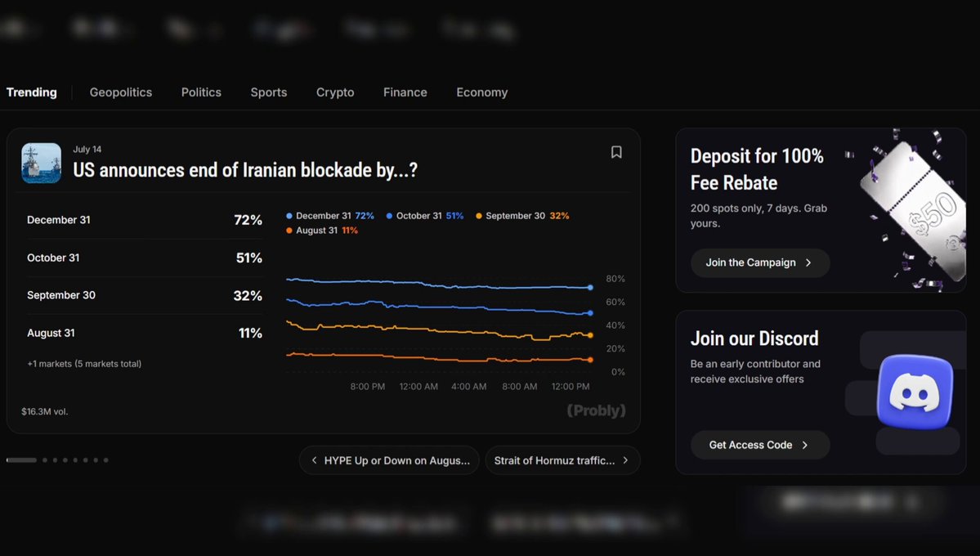Click the Discord logo icon
Screen dimensions: 980x556
[x=915, y=392]
